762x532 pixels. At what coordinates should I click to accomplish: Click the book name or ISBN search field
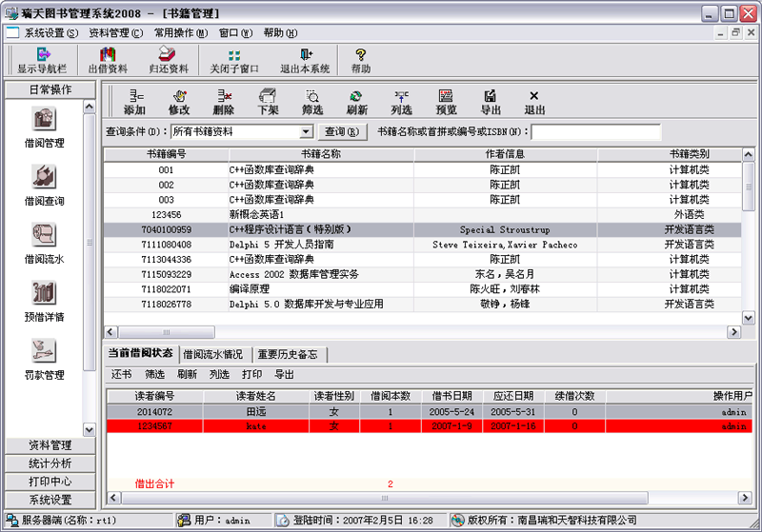point(596,131)
